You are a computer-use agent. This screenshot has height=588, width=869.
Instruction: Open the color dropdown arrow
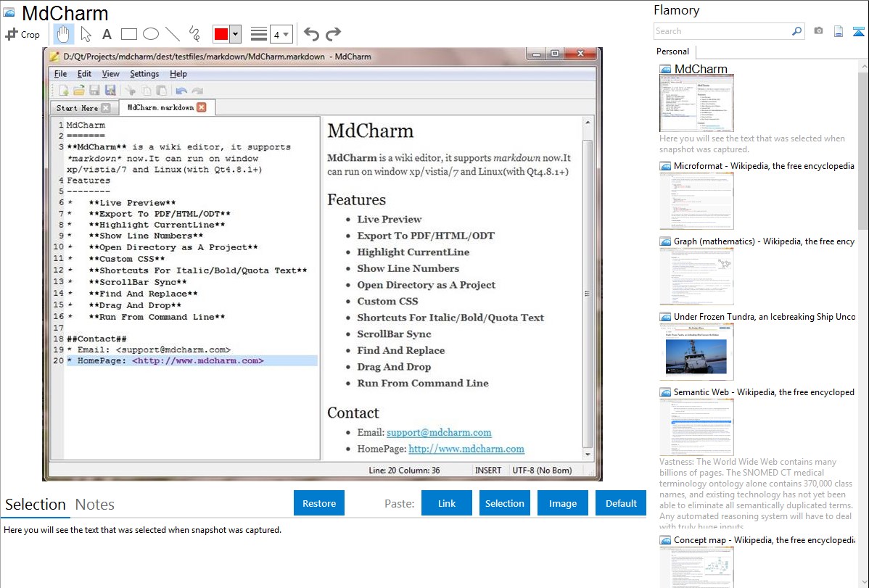click(235, 34)
